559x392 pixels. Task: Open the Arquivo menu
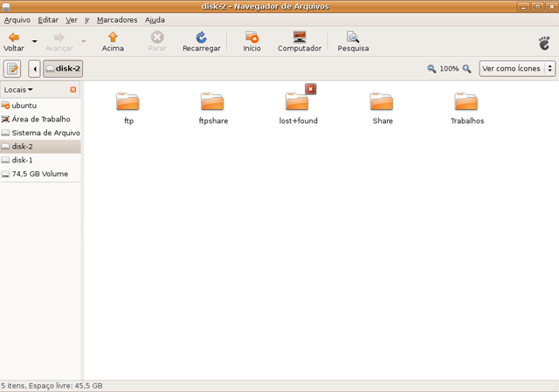(17, 20)
